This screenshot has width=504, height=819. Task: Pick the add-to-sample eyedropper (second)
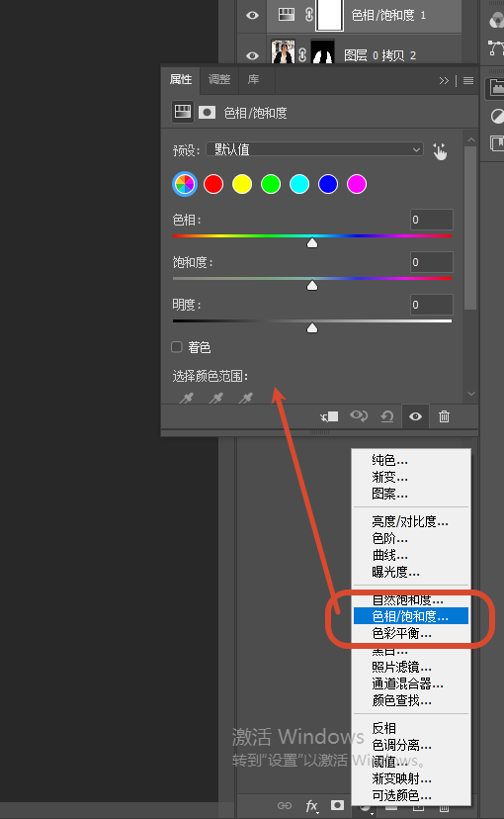point(216,399)
